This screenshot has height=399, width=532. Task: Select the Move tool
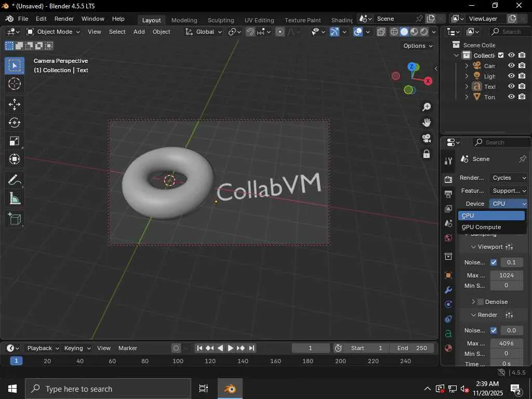tap(14, 104)
